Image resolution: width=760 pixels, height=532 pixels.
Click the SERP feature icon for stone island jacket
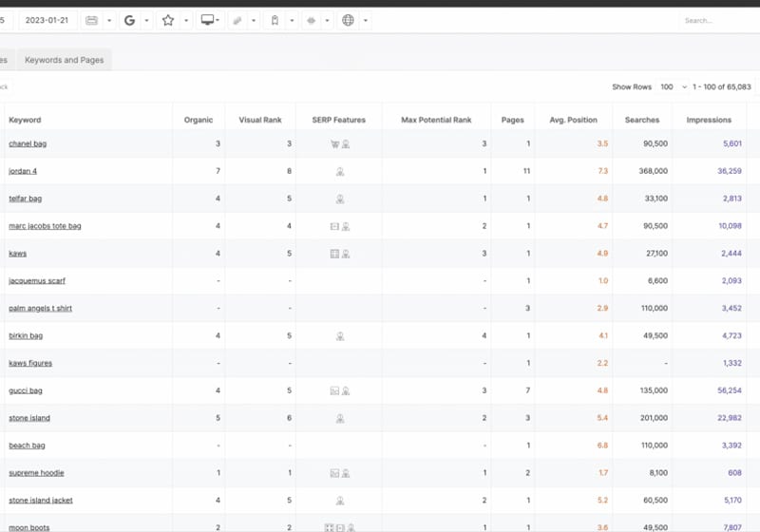[340, 501]
